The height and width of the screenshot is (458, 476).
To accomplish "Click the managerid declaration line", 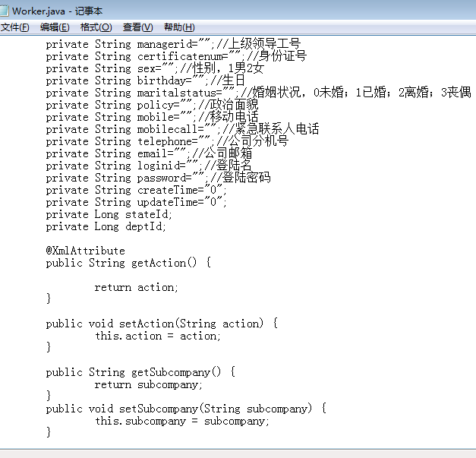I will coord(173,44).
